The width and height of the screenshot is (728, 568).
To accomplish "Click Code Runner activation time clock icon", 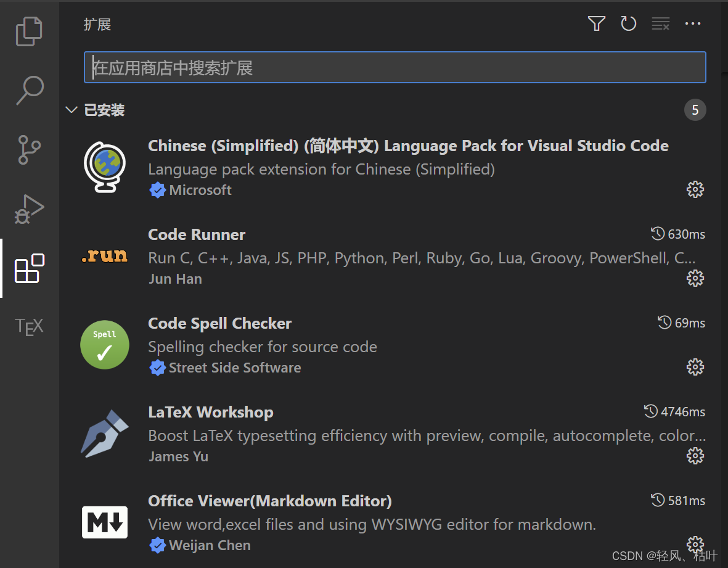I will (x=658, y=233).
